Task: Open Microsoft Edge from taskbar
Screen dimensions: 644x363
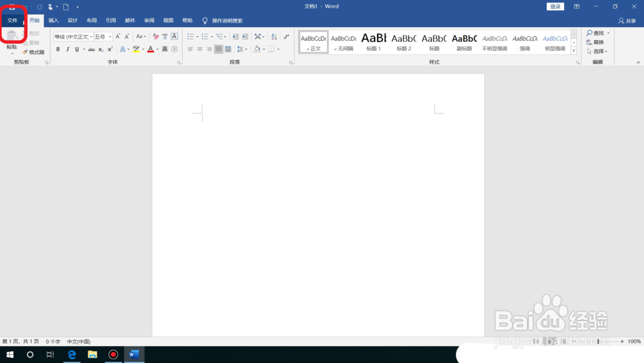Action: click(72, 355)
